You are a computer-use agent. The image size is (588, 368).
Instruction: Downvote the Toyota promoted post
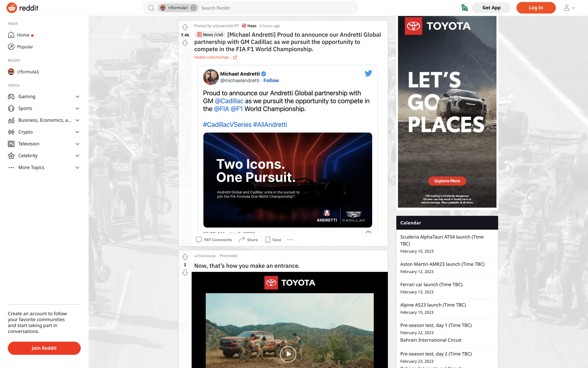point(185,273)
